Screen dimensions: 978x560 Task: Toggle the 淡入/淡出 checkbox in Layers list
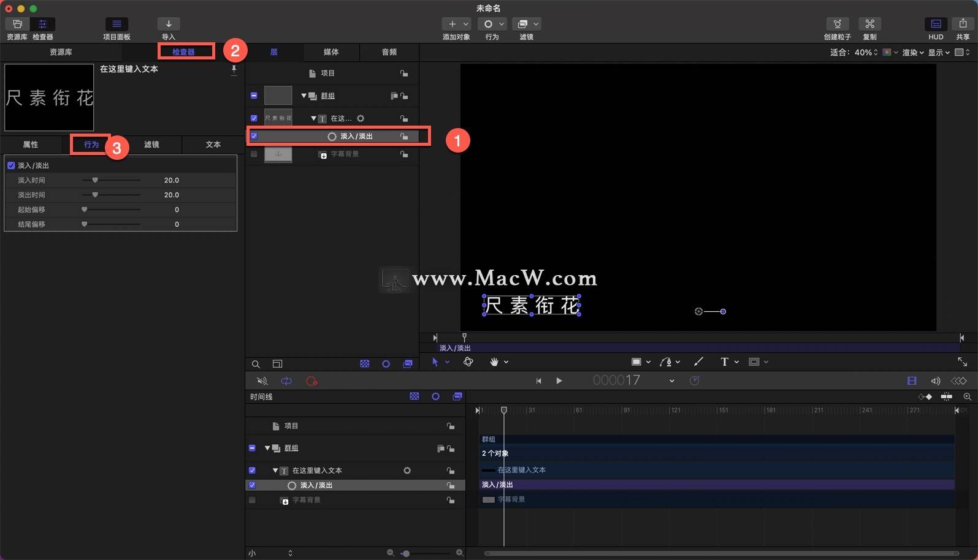254,136
